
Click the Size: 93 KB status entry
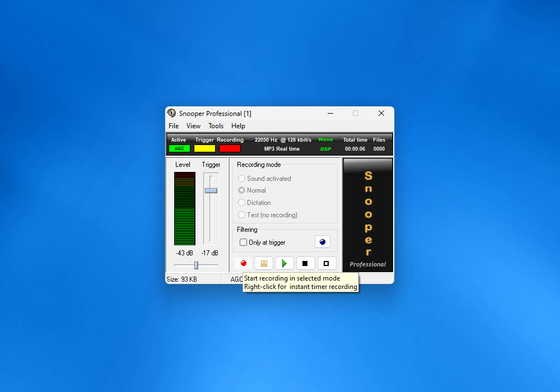pyautogui.click(x=182, y=279)
